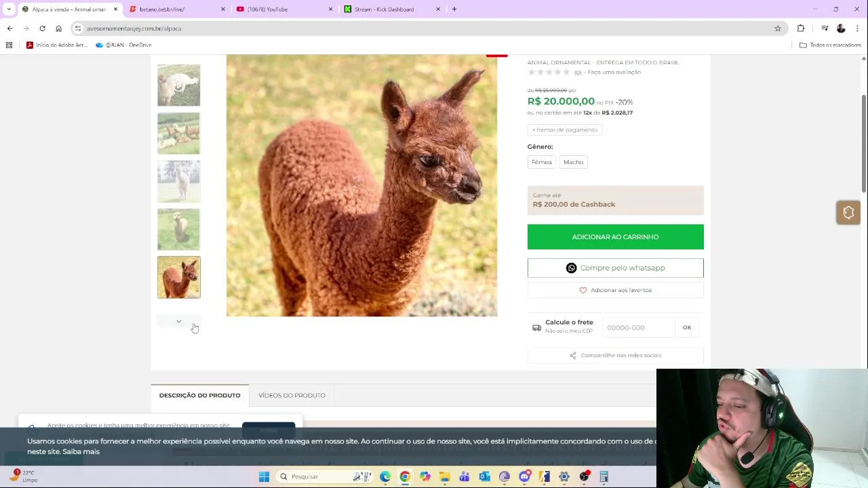Click the page vertical scrollbar

[x=864, y=144]
